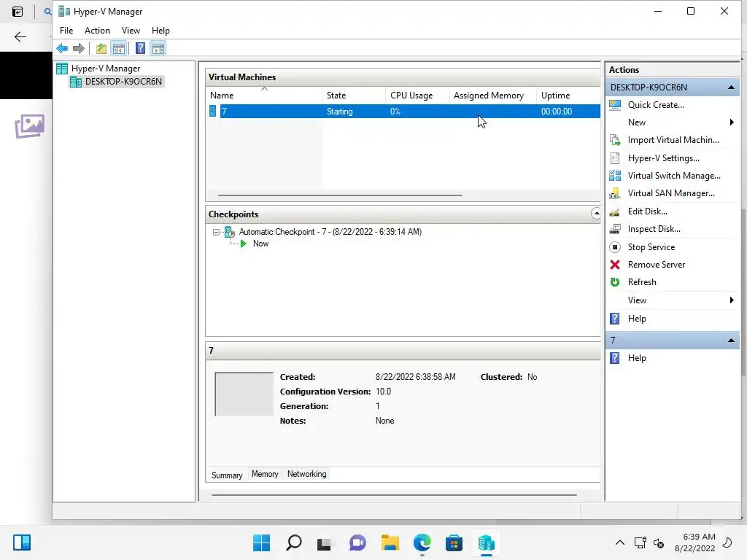The width and height of the screenshot is (747, 560).
Task: Click the green Now arrow icon
Action: pyautogui.click(x=244, y=244)
